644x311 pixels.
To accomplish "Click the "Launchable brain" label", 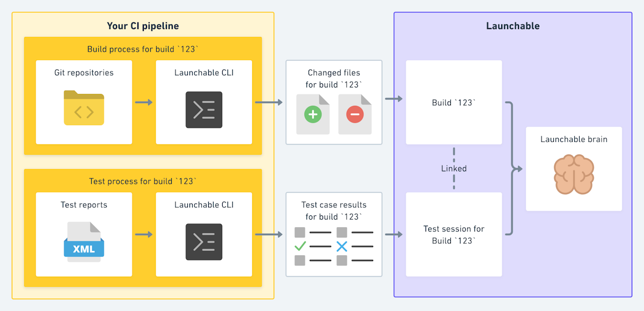I will point(574,139).
